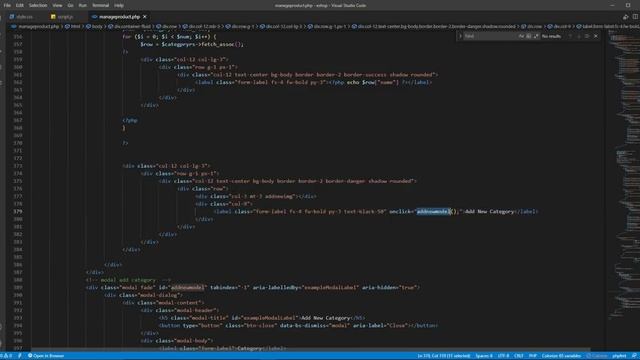
Task: Click errors and warnings count in status bar
Action: 7,356
